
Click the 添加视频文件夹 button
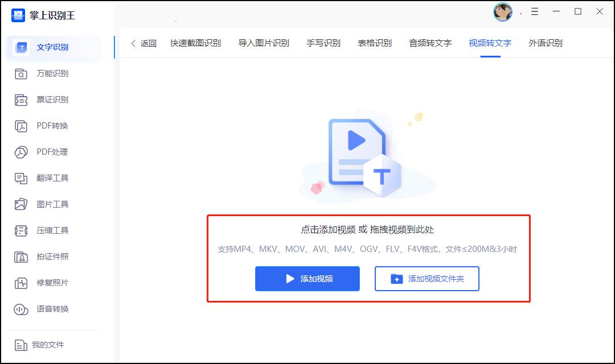tap(427, 279)
